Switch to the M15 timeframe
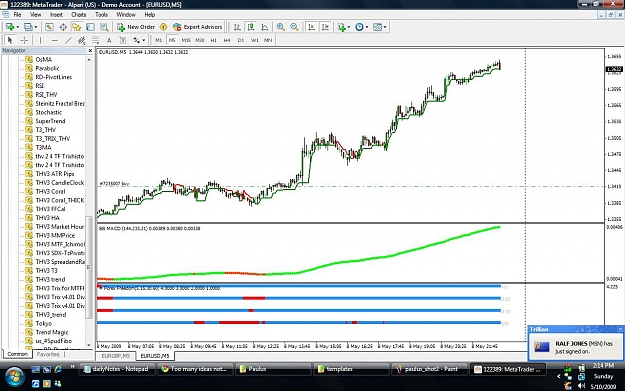This screenshot has height=391, width=625. click(186, 40)
